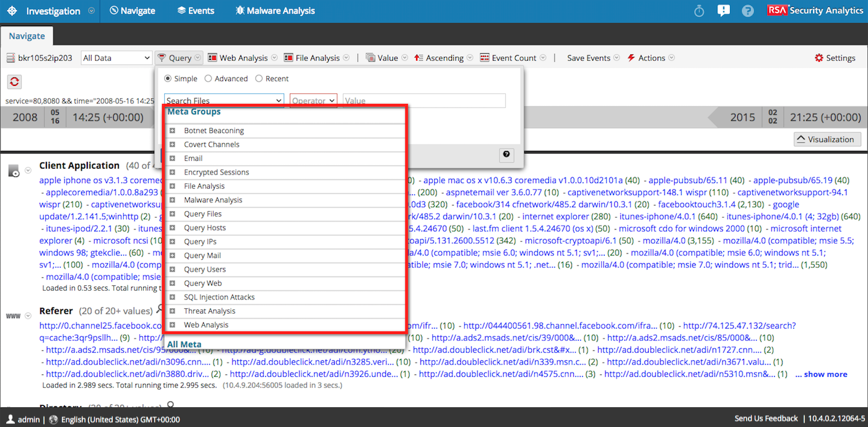Switch to the Navigate tab
868x427 pixels.
click(x=27, y=37)
